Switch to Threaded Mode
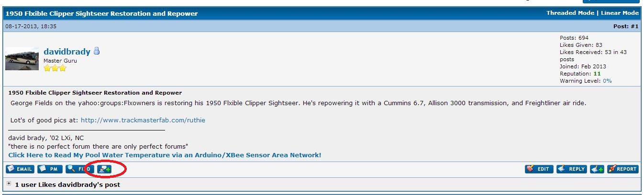The height and width of the screenshot is (195, 644). (x=570, y=13)
